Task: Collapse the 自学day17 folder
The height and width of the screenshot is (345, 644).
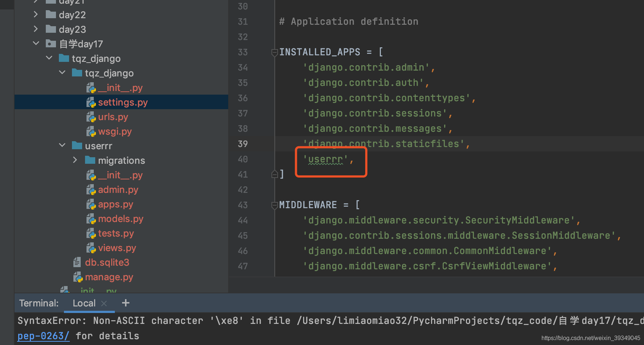Action: pyautogui.click(x=36, y=43)
